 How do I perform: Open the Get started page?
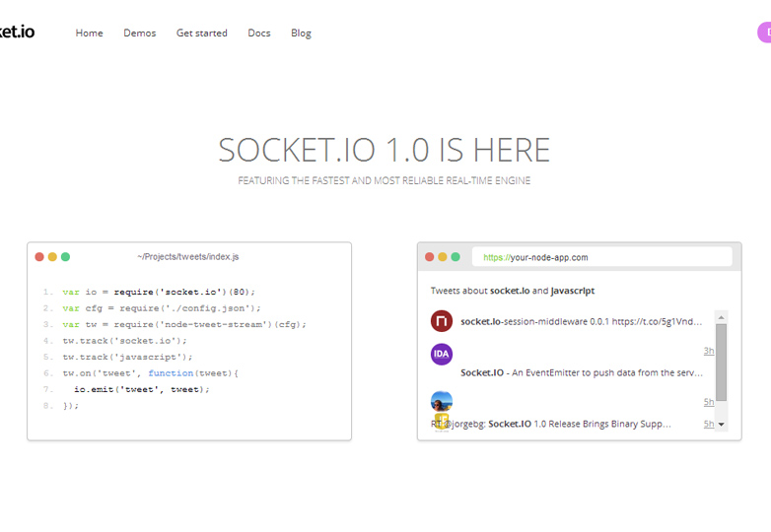click(x=201, y=33)
